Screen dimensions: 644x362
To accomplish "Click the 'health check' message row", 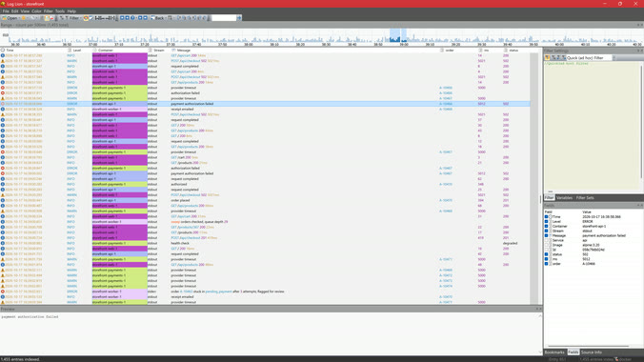I will (180, 243).
